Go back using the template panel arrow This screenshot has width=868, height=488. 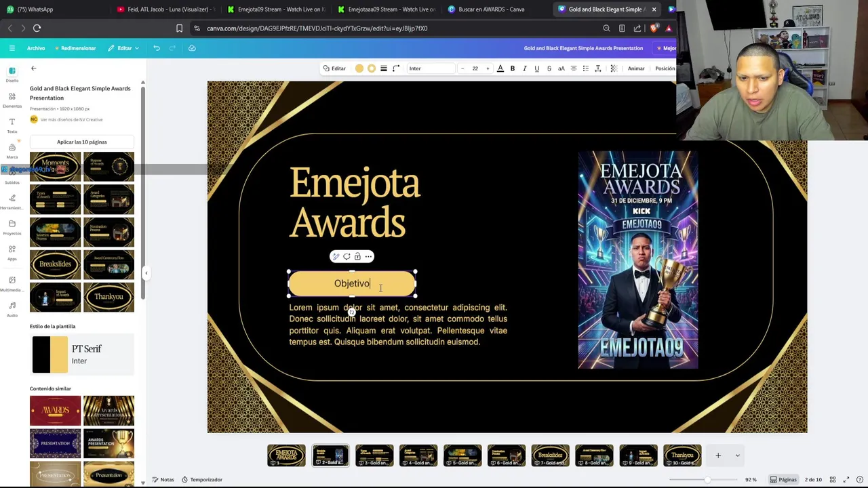tap(33, 68)
